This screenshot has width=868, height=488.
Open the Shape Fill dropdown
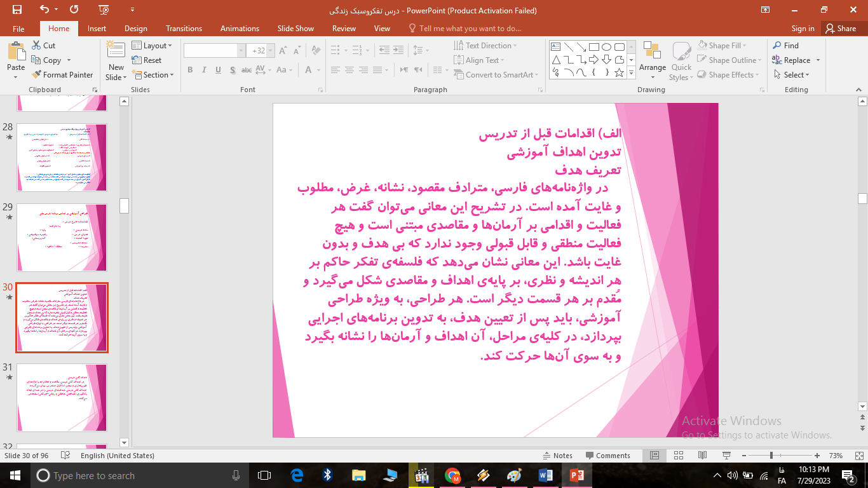tap(722, 46)
